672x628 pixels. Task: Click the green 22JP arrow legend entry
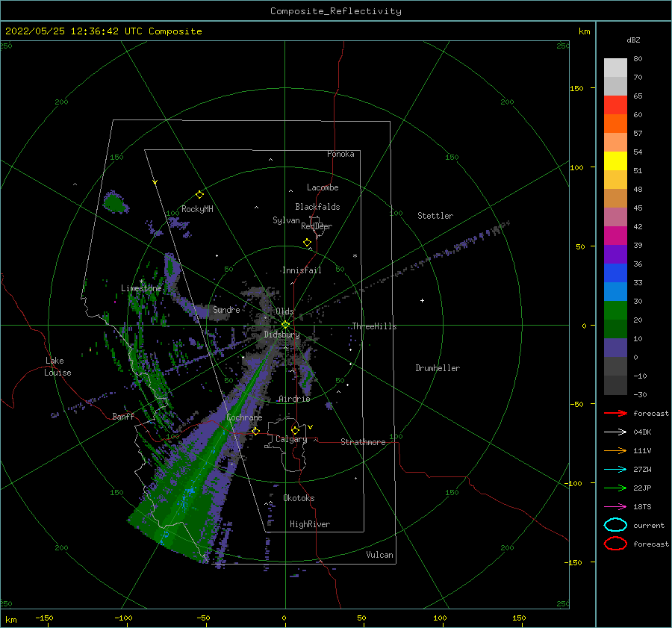[x=615, y=488]
